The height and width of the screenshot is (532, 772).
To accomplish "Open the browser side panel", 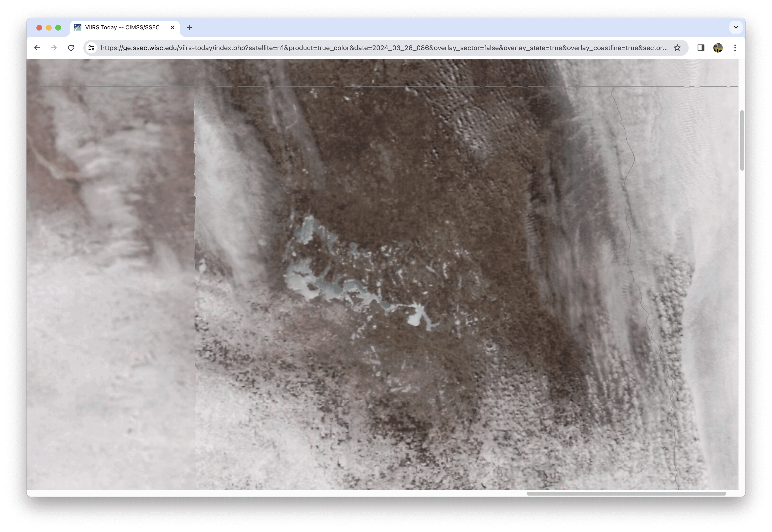I will pyautogui.click(x=701, y=48).
